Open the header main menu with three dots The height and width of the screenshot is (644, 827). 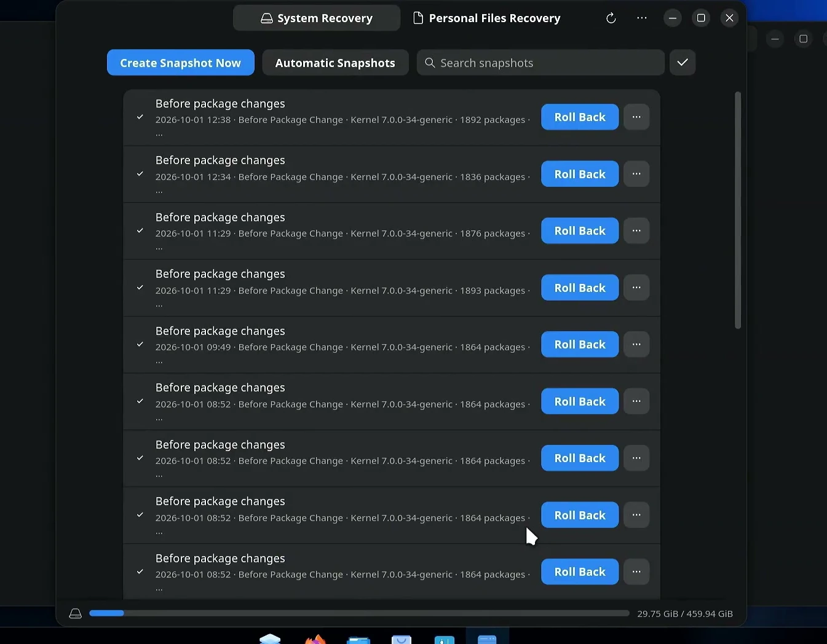[642, 18]
